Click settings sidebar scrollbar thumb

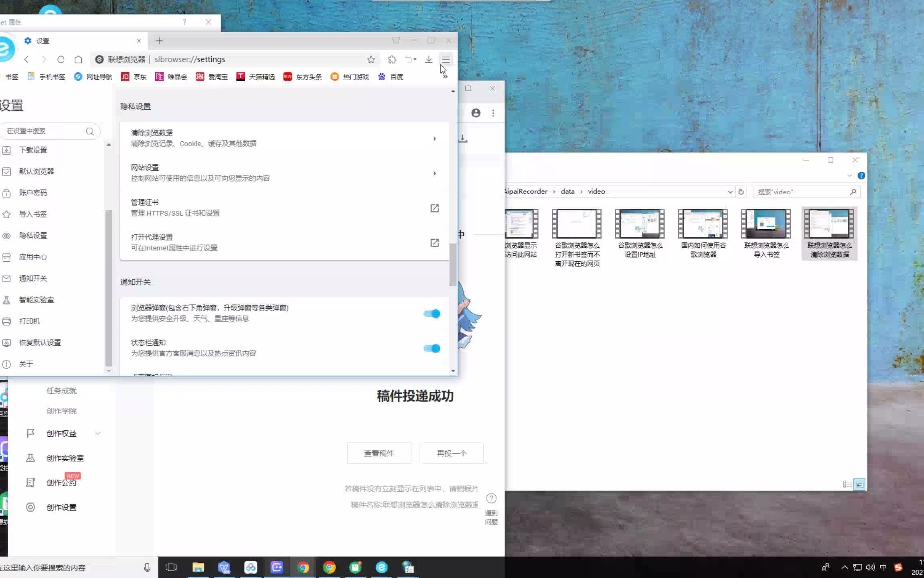[109, 288]
